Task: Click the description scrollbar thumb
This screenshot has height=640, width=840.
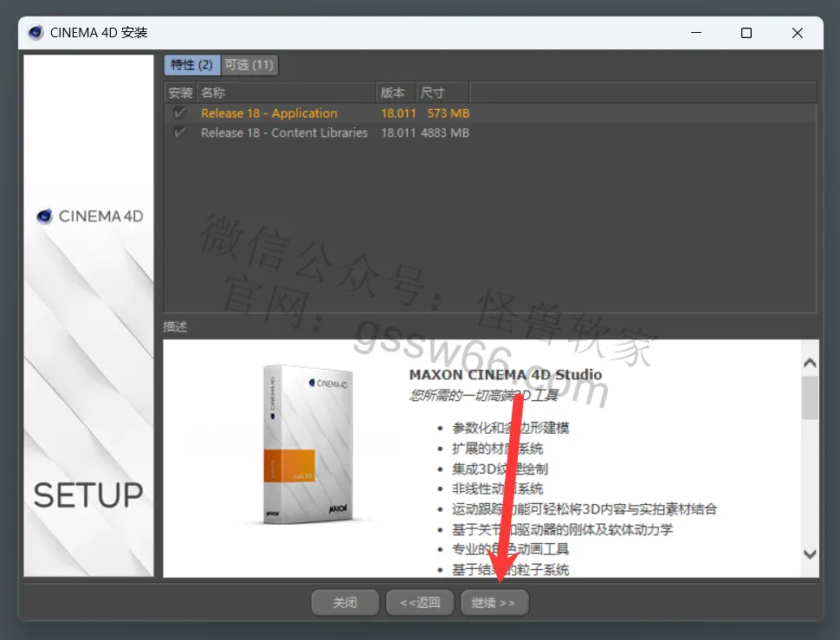Action: pos(810,398)
